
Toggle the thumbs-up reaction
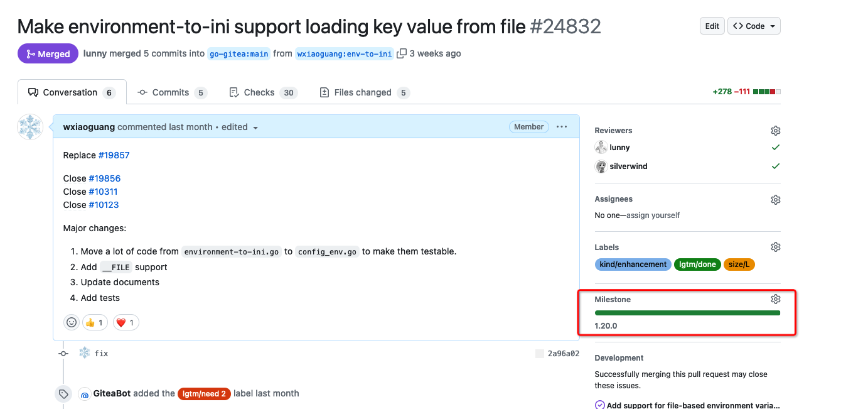[x=95, y=322]
